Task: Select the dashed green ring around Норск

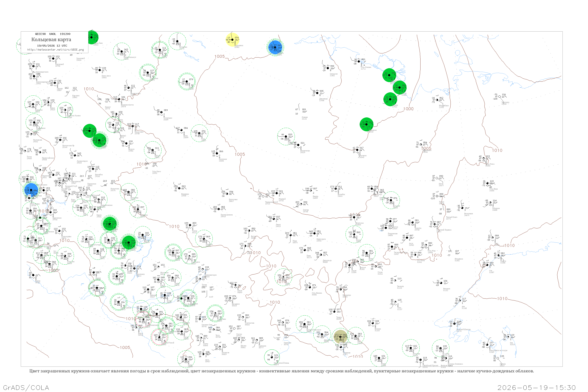Action: [x=379, y=358]
